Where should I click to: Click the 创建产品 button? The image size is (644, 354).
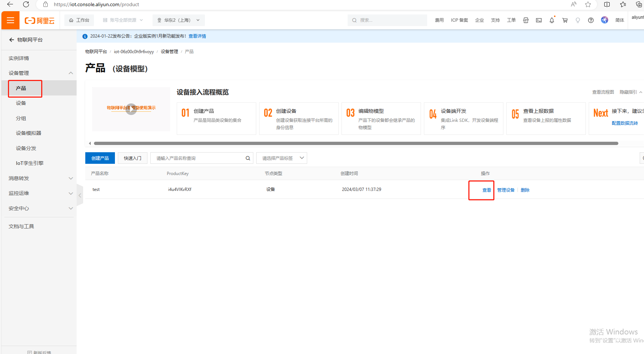tap(100, 158)
